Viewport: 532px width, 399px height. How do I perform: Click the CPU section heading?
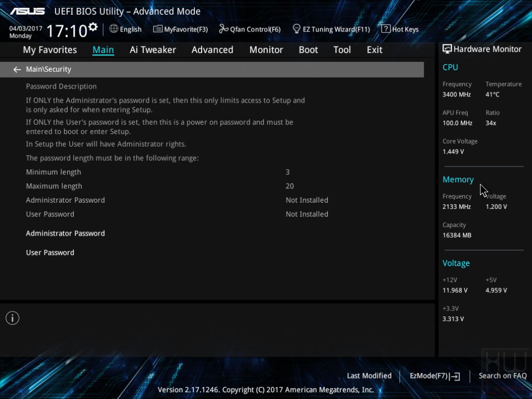coord(450,67)
